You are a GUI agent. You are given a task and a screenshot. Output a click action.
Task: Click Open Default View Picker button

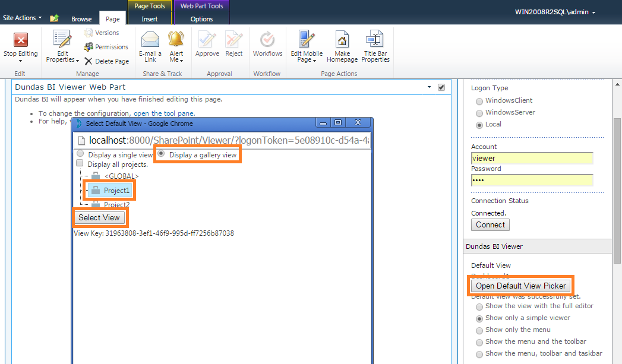pyautogui.click(x=521, y=286)
